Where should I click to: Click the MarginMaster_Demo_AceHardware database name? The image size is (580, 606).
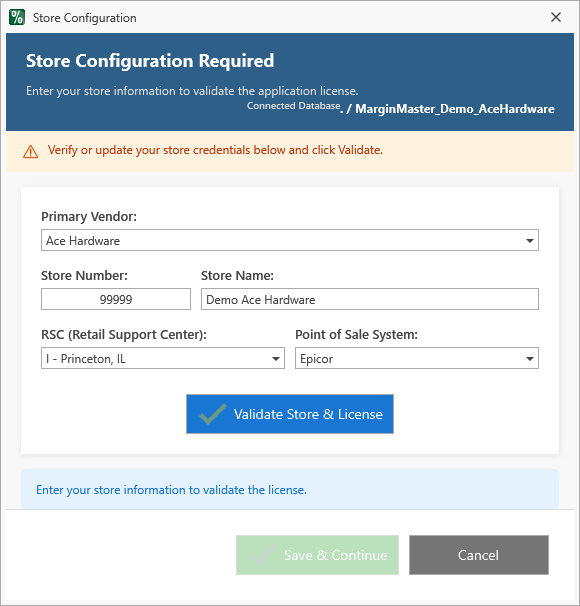tap(454, 109)
